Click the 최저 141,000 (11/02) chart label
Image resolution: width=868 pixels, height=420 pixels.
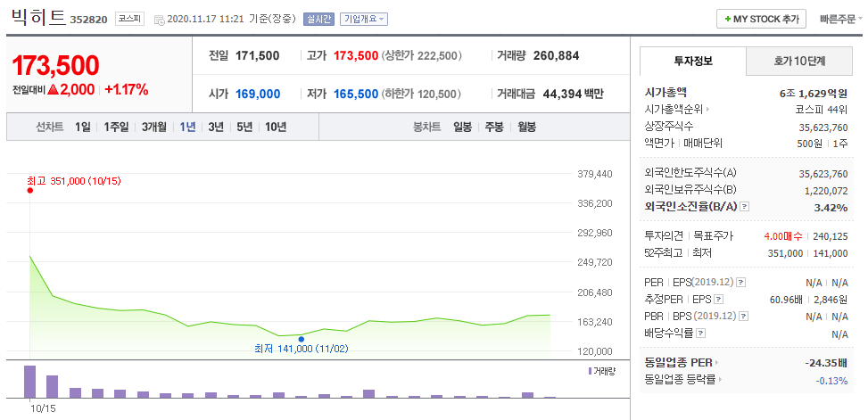pyautogui.click(x=302, y=349)
